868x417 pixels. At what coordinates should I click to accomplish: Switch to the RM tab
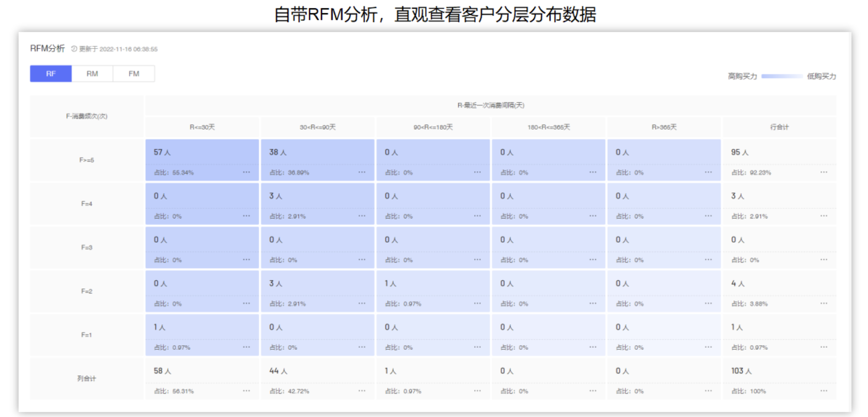92,73
